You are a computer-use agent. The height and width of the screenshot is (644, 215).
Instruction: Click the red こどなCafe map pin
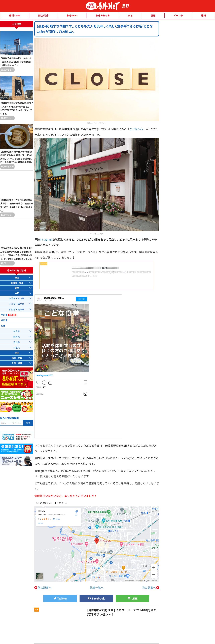click(x=96, y=541)
